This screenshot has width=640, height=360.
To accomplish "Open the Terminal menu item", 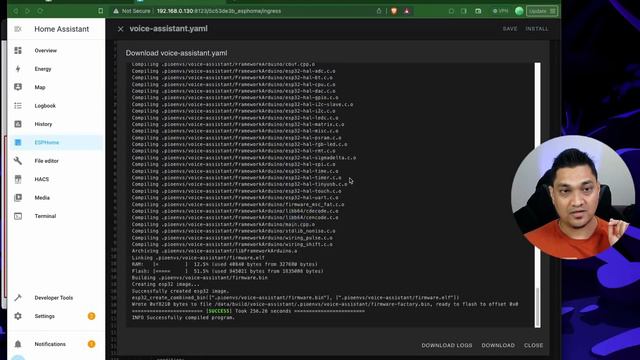I will click(56, 216).
